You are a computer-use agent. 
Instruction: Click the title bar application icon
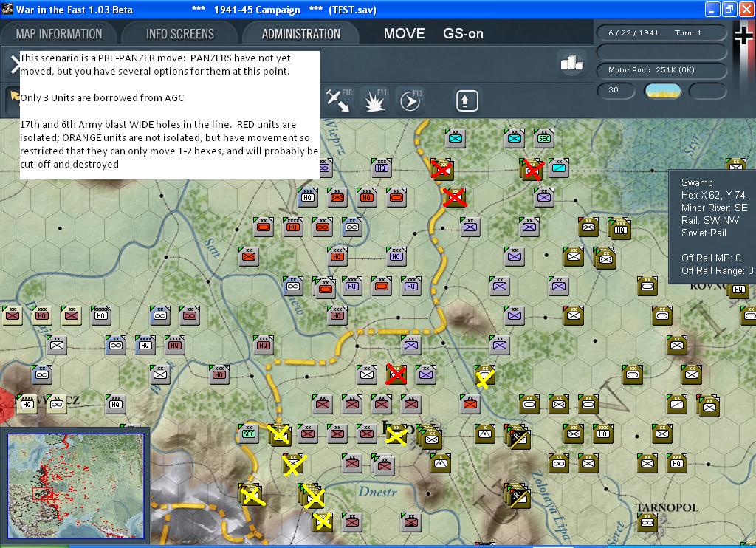pos(7,9)
